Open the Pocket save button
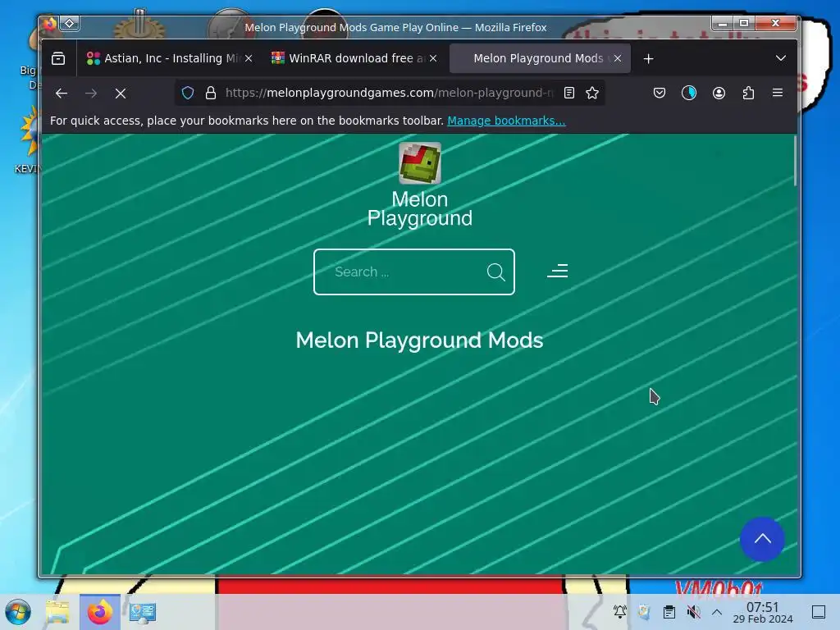The image size is (840, 630). (660, 93)
